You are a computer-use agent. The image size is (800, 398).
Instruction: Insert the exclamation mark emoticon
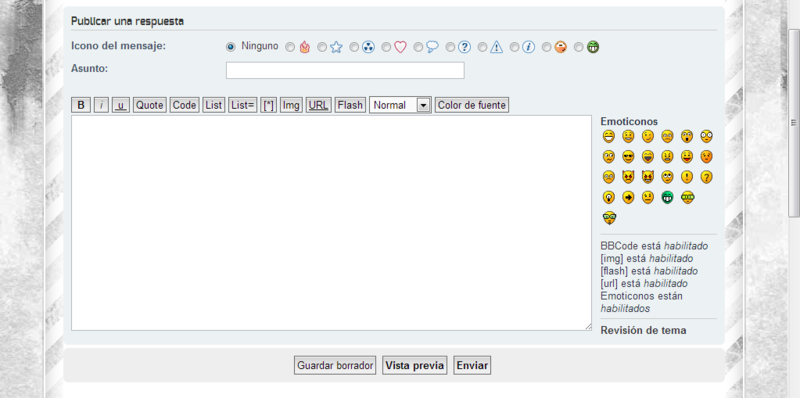coord(687,177)
